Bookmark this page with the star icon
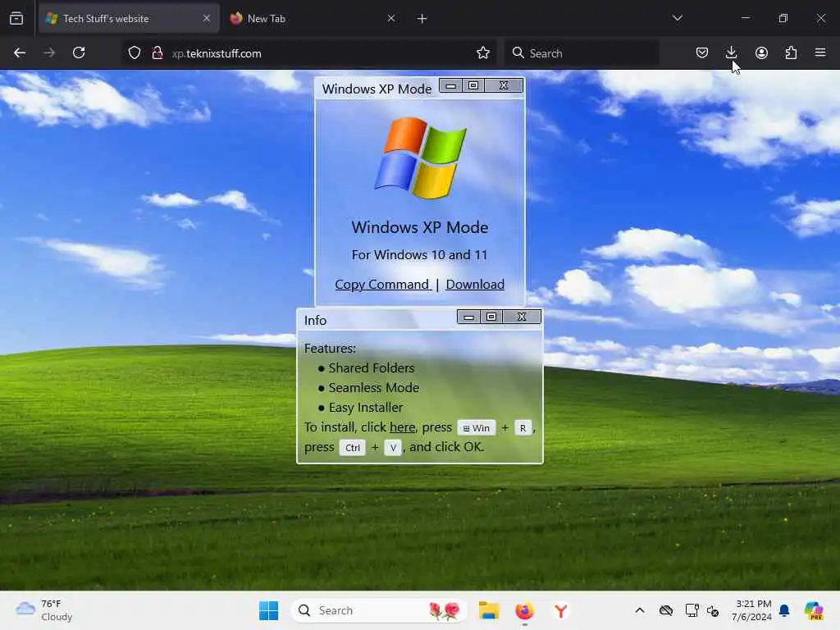Screen dimensions: 840x630 point(482,53)
